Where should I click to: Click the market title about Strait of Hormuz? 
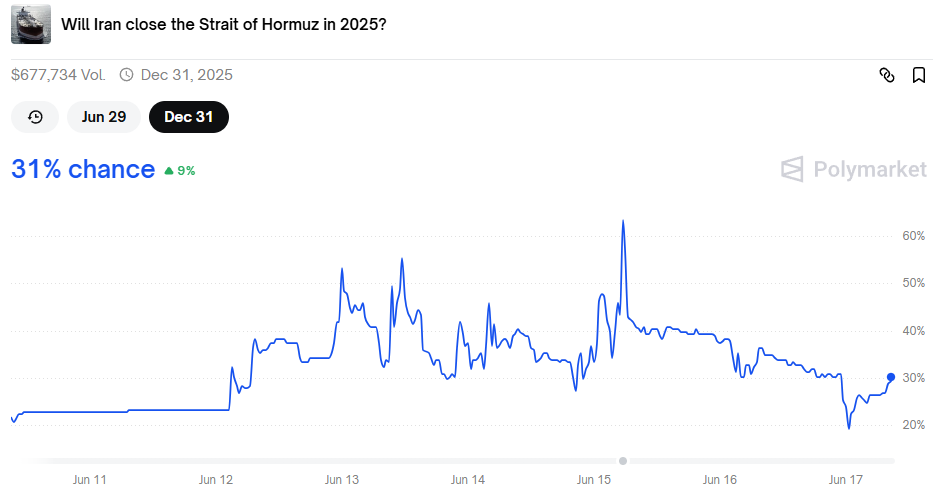tap(224, 23)
